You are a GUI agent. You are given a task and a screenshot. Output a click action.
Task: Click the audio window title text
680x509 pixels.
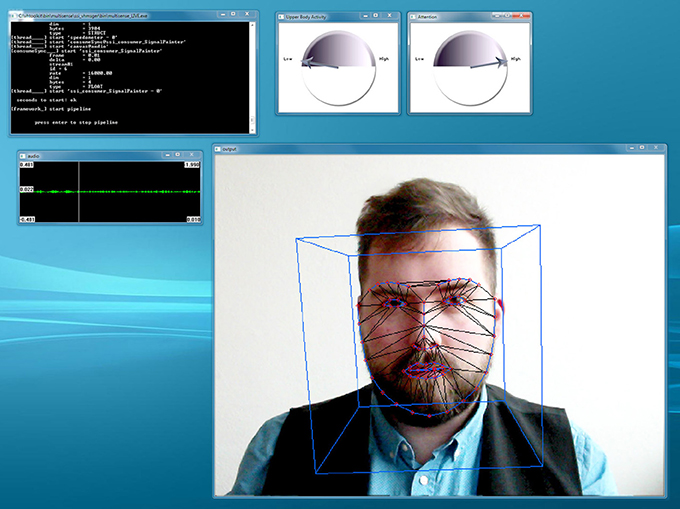click(33, 156)
